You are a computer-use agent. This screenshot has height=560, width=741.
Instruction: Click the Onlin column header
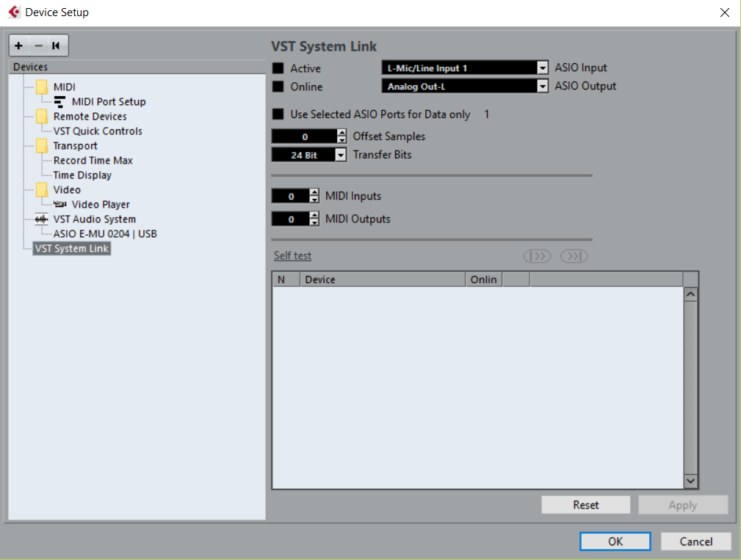coord(484,280)
